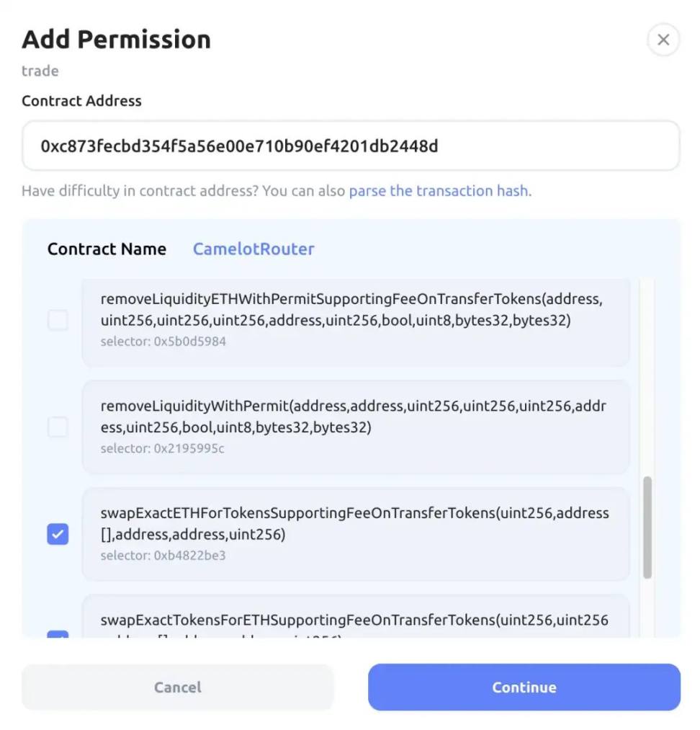
Task: Open the parse the transaction hash link
Action: (x=439, y=192)
